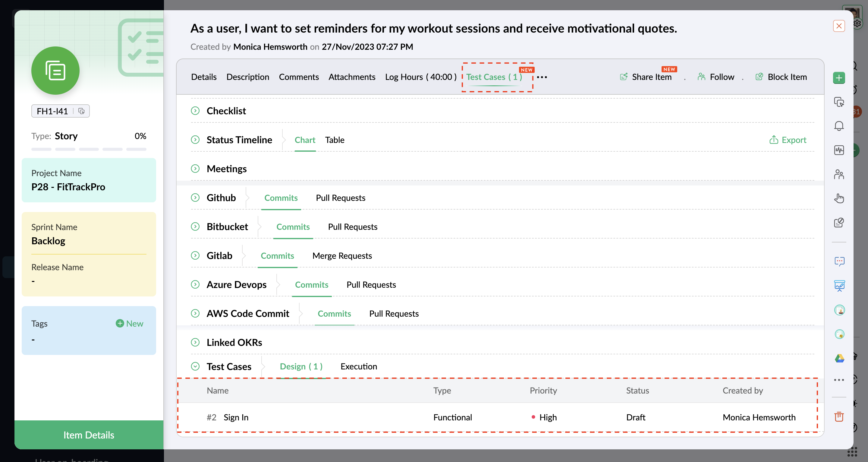The height and width of the screenshot is (462, 868).
Task: Expand the Checklist section
Action: (x=195, y=111)
